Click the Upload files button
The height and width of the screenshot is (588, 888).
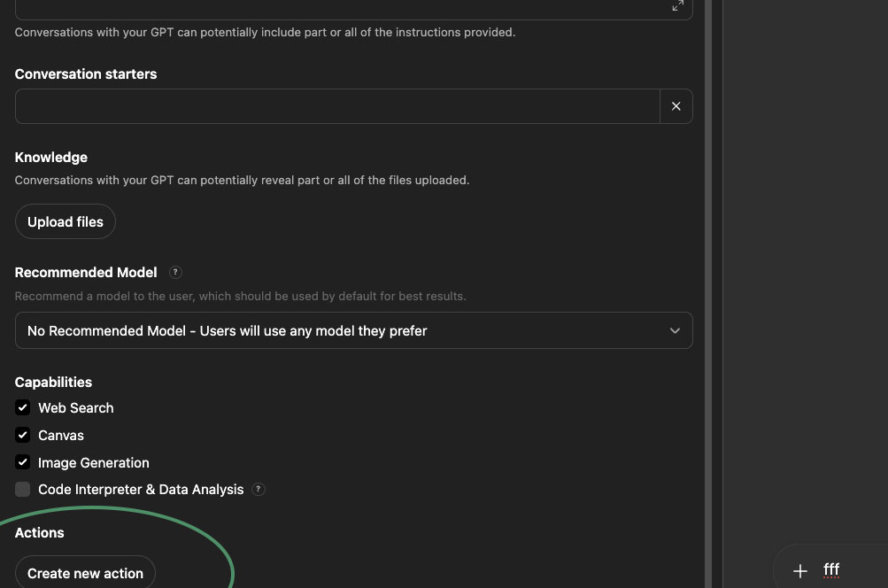(x=65, y=221)
